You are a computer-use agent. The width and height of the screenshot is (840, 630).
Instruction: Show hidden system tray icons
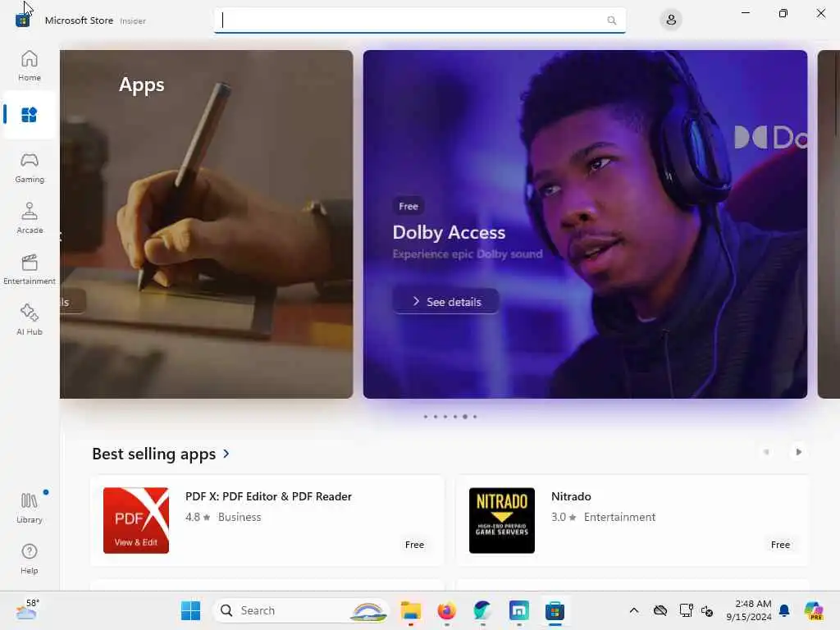pyautogui.click(x=634, y=610)
